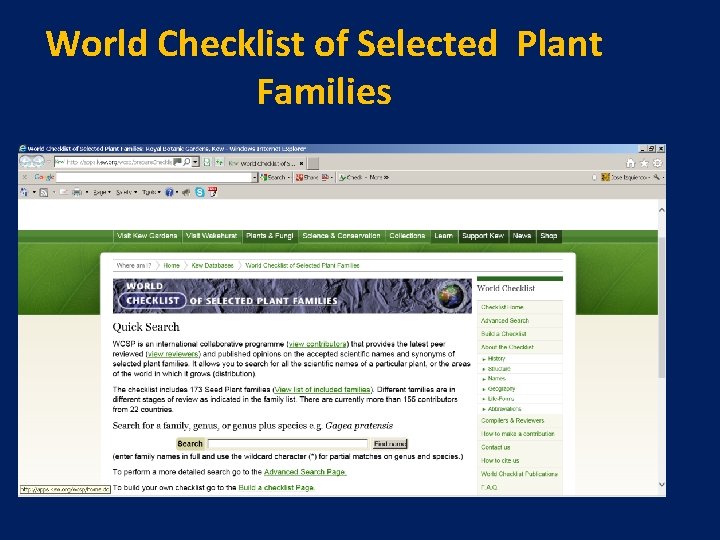
Task: Open History sidebar sub-item
Action: point(496,359)
